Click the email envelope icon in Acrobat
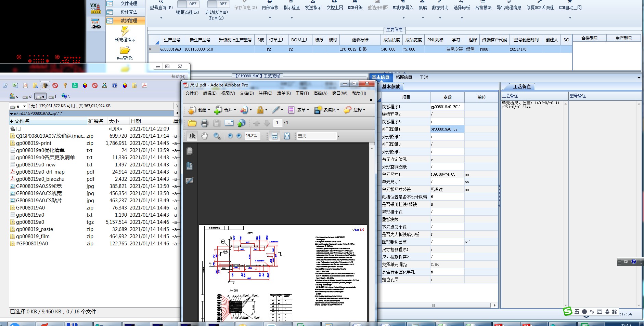The width and height of the screenshot is (644, 326). click(x=229, y=123)
